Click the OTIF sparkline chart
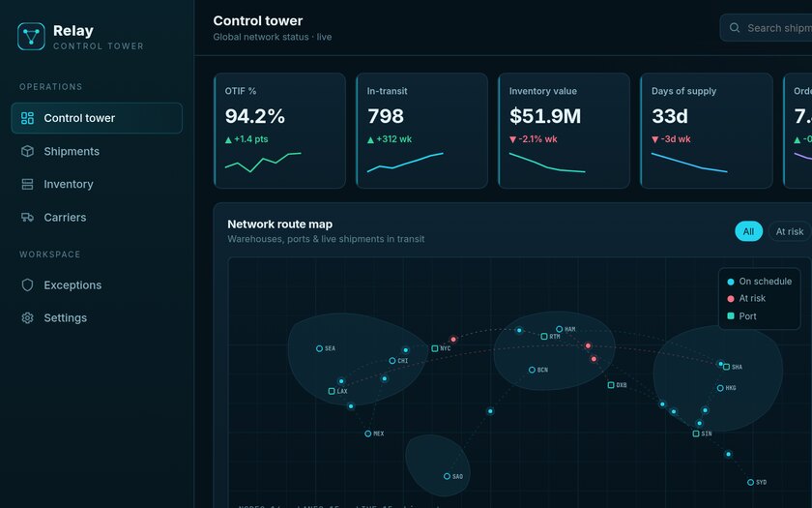Viewport: 812px width, 508px height. [x=263, y=163]
